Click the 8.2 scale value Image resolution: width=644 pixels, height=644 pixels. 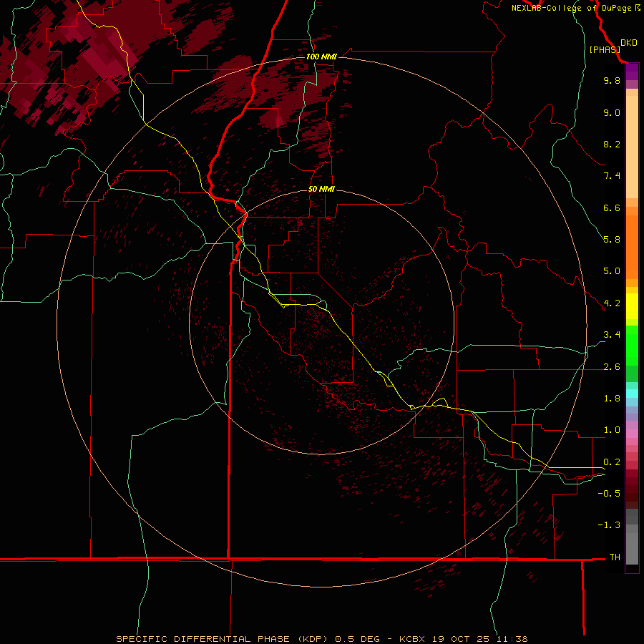pyautogui.click(x=612, y=144)
